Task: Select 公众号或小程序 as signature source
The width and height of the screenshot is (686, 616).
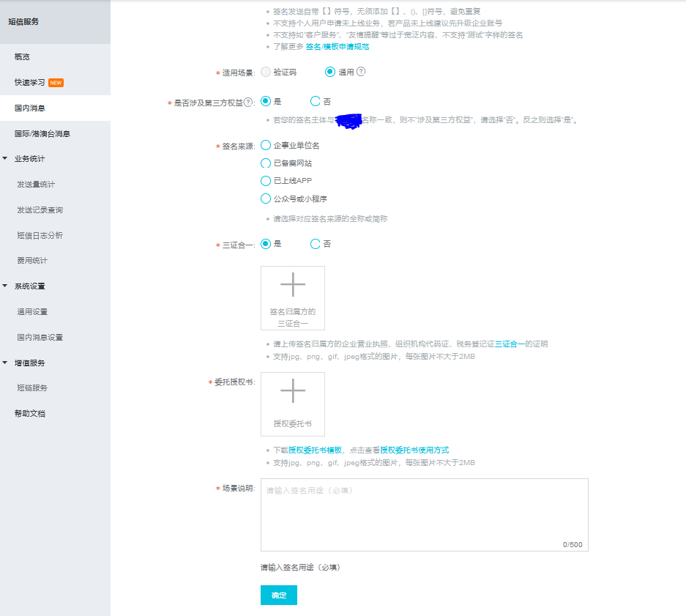Action: pyautogui.click(x=265, y=198)
